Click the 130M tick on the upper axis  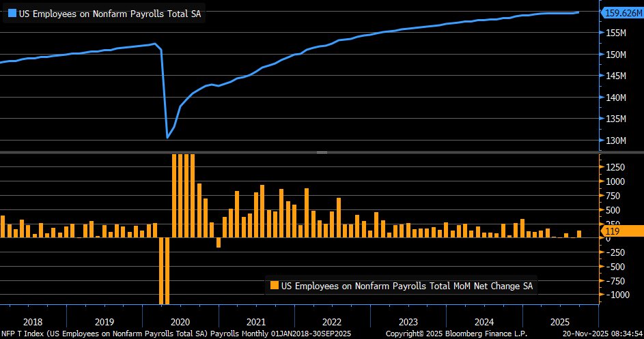[x=617, y=141]
